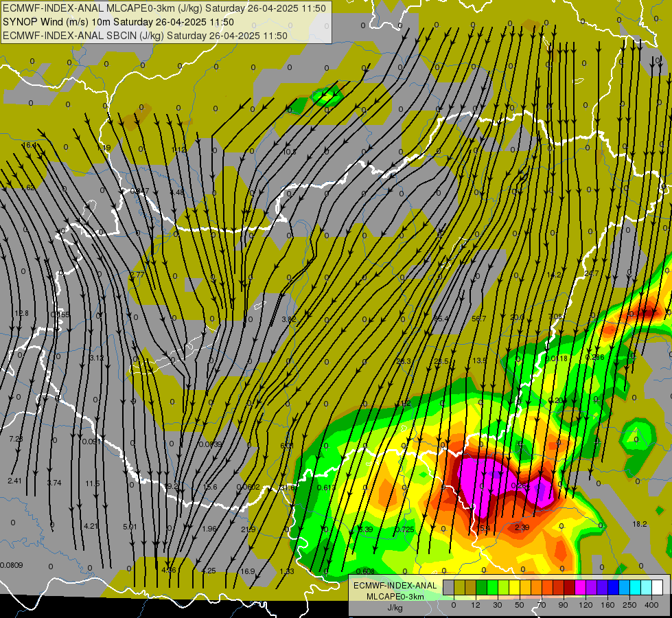This screenshot has height=618, width=672.
Task: Click the 0.0809 value in the bottom-left
Action: click(12, 565)
